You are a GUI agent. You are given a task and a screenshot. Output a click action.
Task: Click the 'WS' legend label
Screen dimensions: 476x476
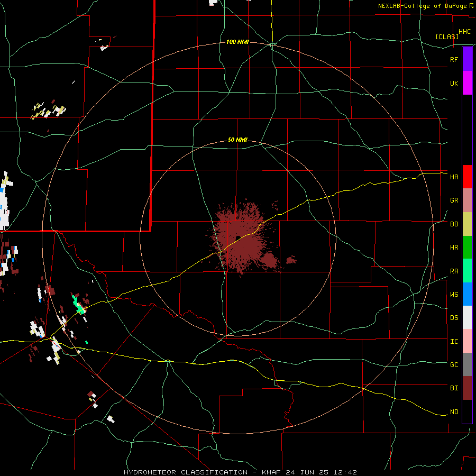454,295
